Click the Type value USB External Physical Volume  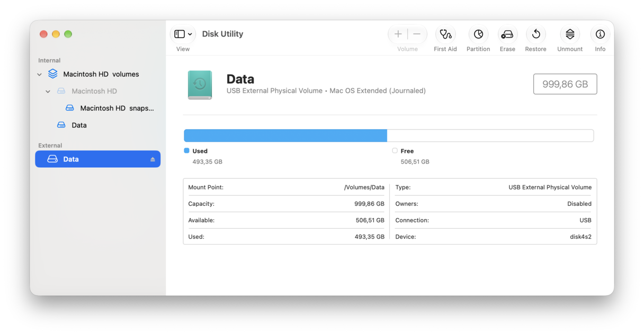tap(550, 187)
